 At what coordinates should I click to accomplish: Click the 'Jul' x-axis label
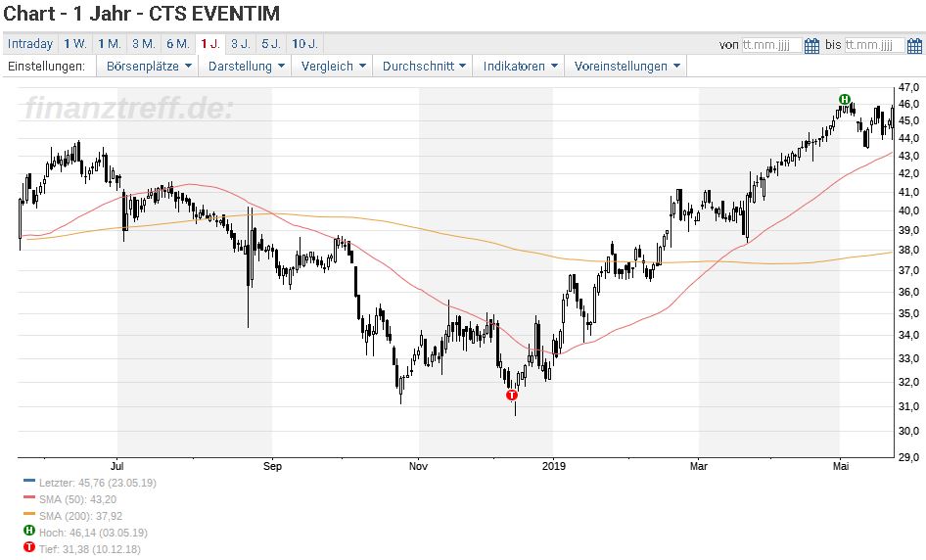click(116, 466)
